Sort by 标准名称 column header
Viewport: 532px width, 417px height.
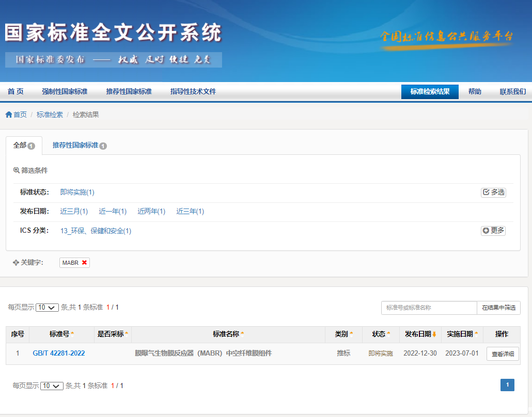pos(228,334)
